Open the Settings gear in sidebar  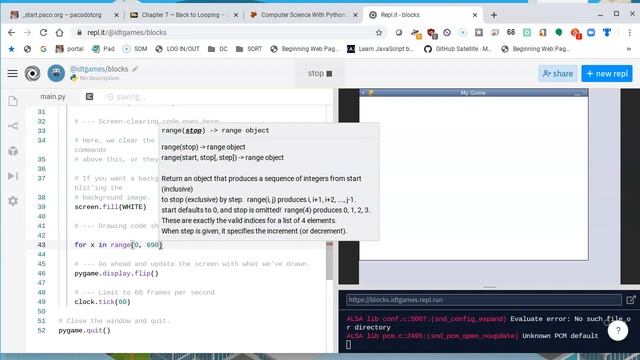click(13, 201)
